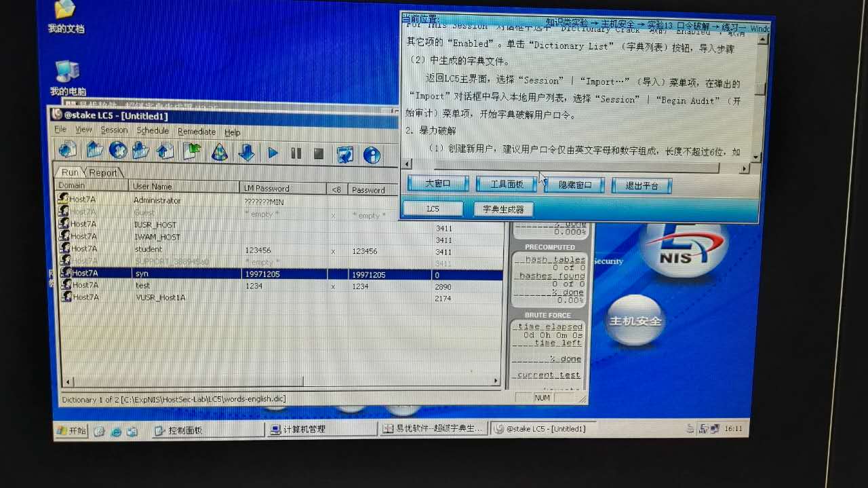868x488 pixels.
Task: Click the 隐藏窗口 button
Action: tap(575, 185)
